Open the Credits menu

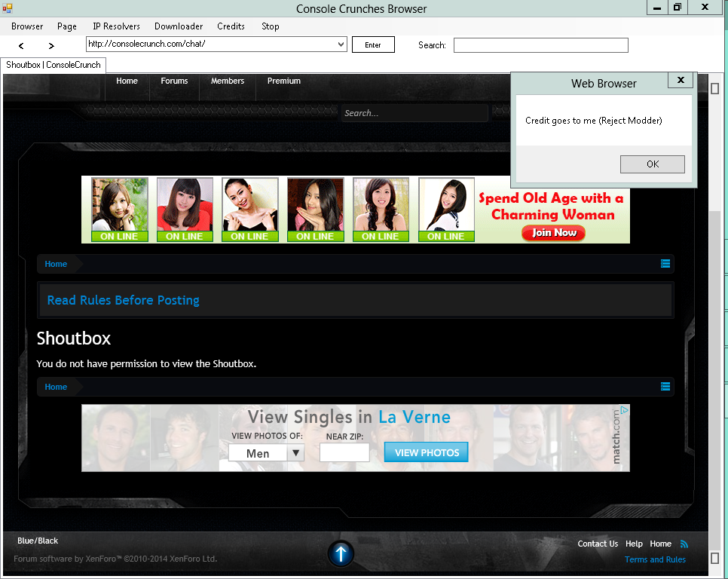231,26
